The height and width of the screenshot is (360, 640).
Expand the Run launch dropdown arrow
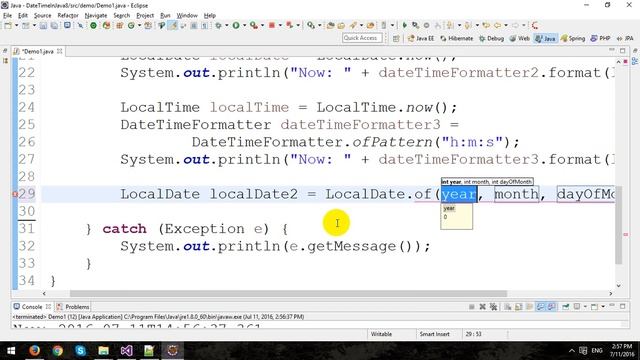[x=244, y=25]
